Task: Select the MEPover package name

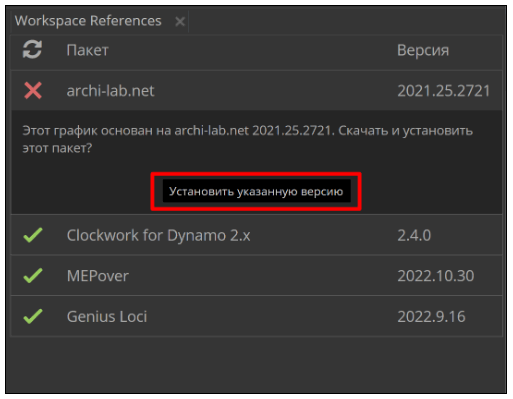Action: [98, 276]
